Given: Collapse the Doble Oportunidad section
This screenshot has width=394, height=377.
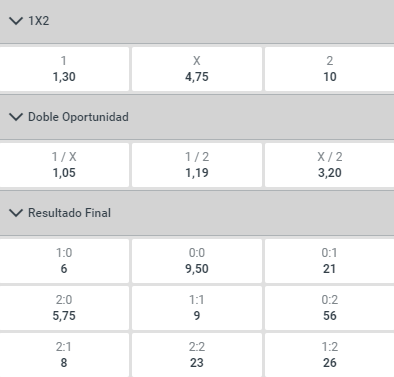Looking at the screenshot, I should click(16, 117).
